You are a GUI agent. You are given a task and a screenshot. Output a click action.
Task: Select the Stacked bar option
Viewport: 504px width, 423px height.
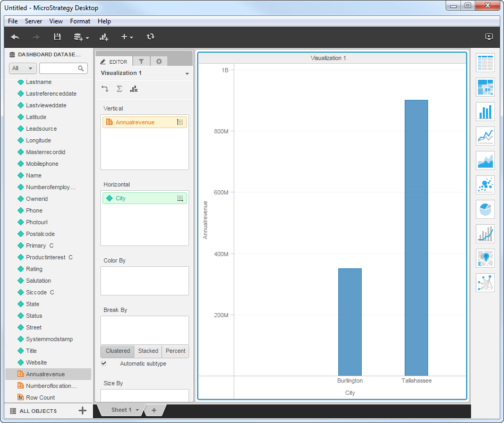pos(148,351)
